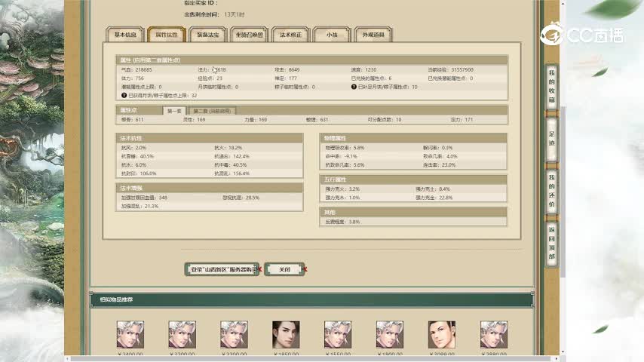Screen dimensions: 644x362
Task: Click the 抗遗忘: 142.4% entry
Action: click(232, 156)
